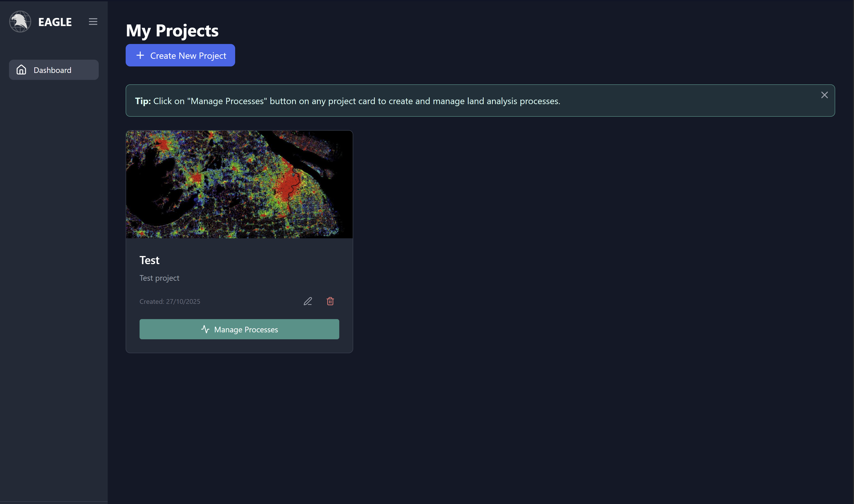Edit the Test project with pencil icon
The height and width of the screenshot is (504, 854).
point(308,301)
